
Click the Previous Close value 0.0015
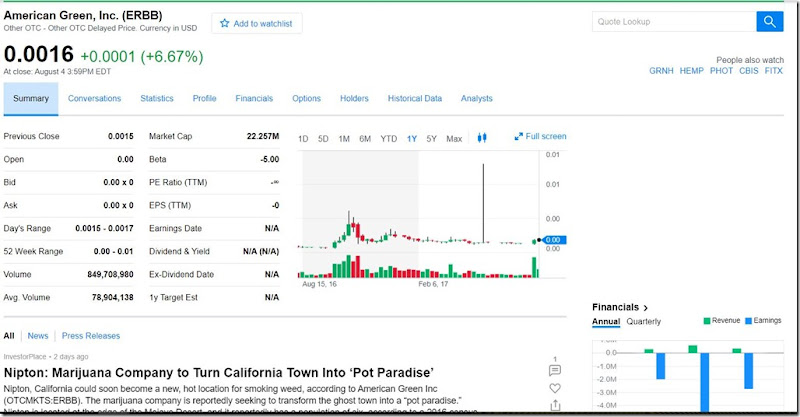click(x=120, y=136)
